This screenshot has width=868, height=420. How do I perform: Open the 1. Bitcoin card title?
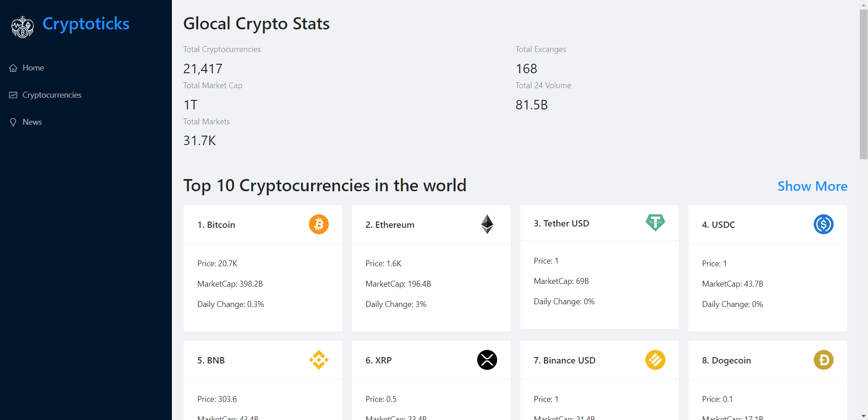click(x=216, y=225)
